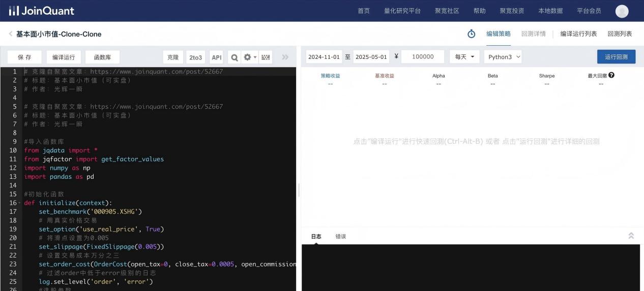Collapse the log panel with double chevron
The height and width of the screenshot is (291, 644).
click(x=631, y=236)
